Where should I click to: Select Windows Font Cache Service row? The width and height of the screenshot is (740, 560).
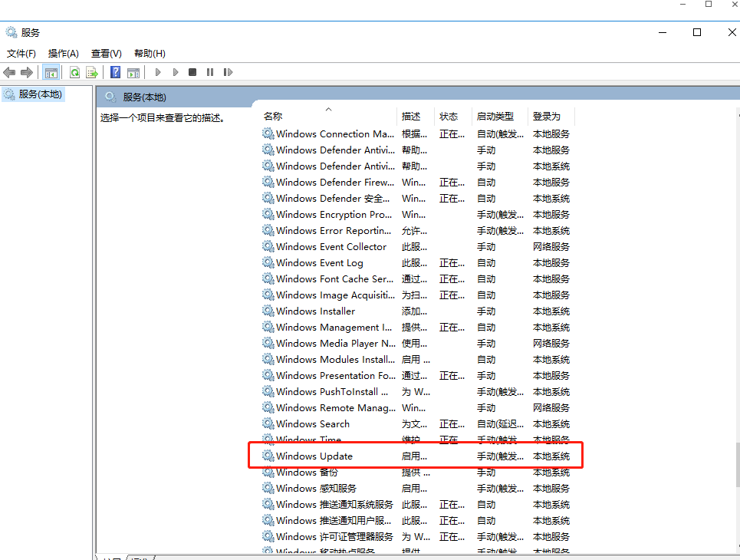coord(416,278)
